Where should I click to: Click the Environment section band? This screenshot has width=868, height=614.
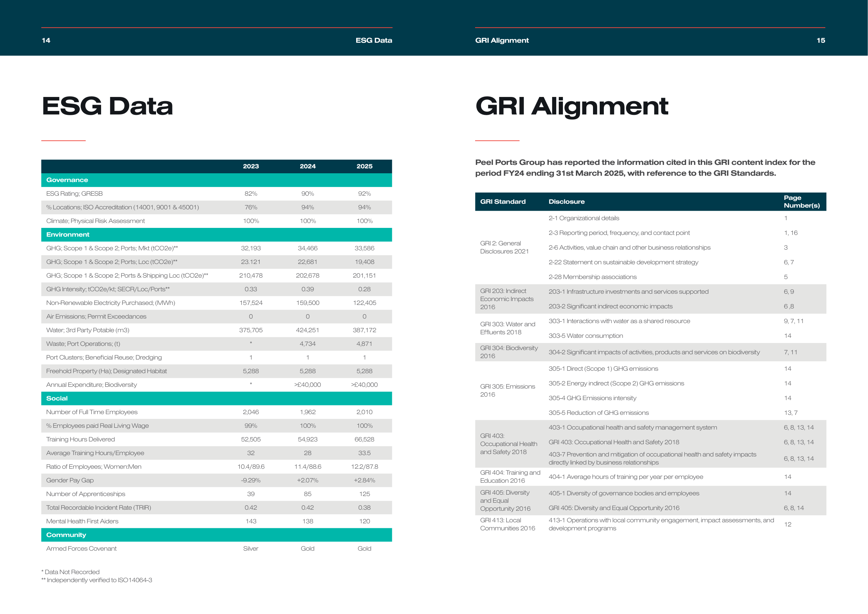tap(217, 235)
